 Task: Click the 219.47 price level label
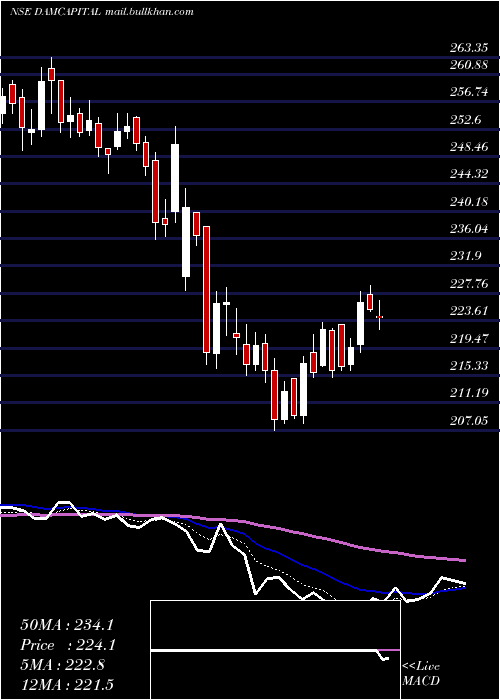[468, 338]
